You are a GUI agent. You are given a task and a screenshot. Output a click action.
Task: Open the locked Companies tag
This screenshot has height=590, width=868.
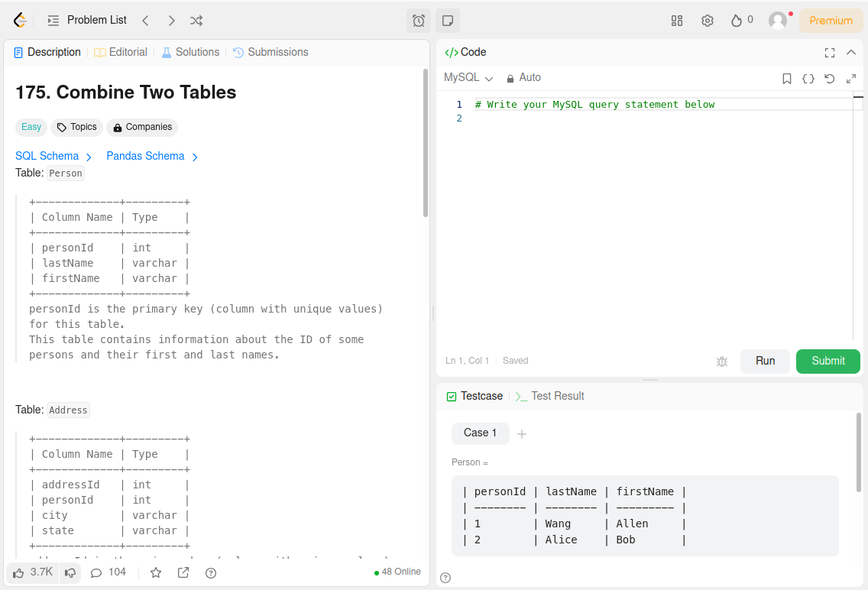click(x=142, y=127)
